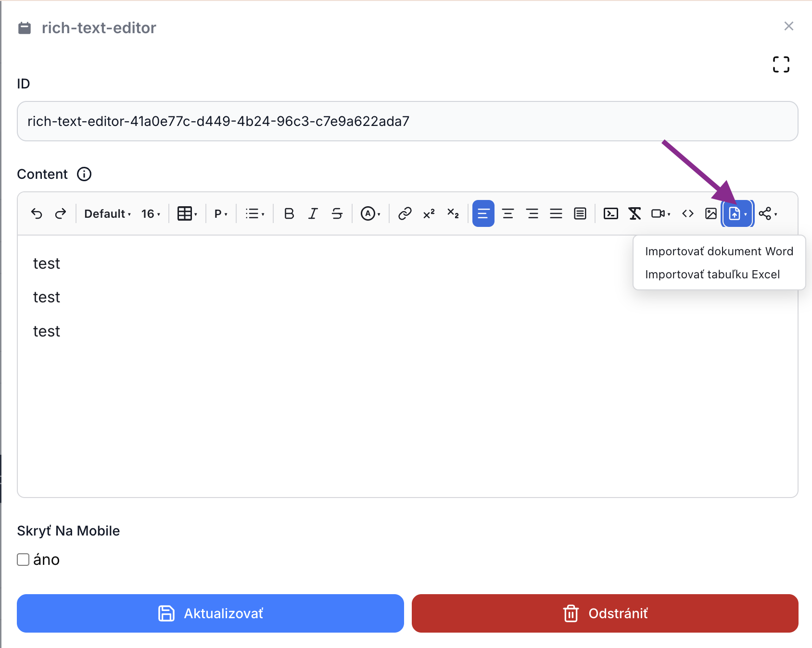Click the Aktualizovať button
Screen dimensions: 812x648
(210, 613)
